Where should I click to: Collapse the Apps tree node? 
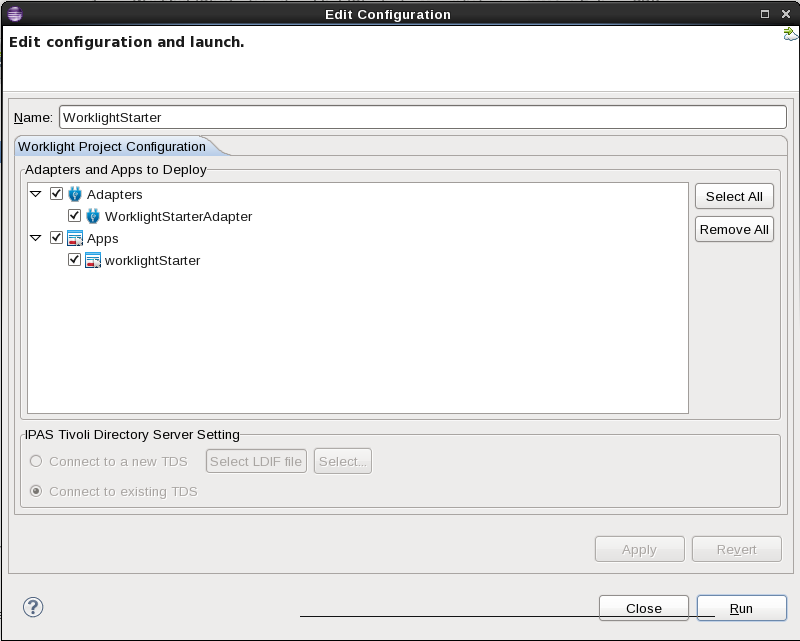(36, 238)
